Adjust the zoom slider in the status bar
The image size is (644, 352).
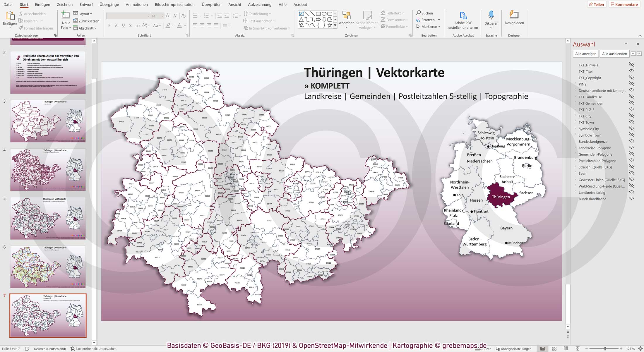pyautogui.click(x=605, y=348)
